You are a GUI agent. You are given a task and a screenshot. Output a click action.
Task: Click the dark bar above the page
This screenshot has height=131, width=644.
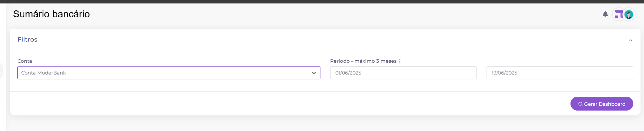click(x=322, y=1)
